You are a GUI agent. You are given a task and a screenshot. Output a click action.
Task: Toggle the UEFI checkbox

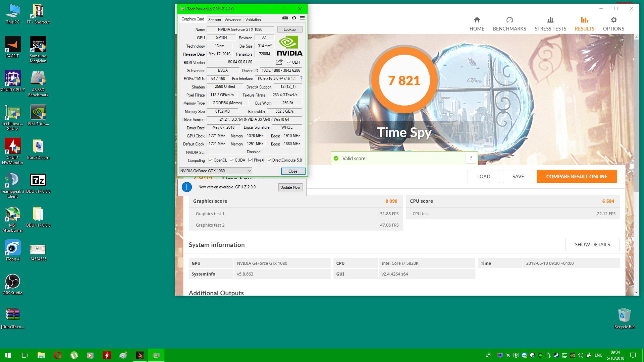289,62
